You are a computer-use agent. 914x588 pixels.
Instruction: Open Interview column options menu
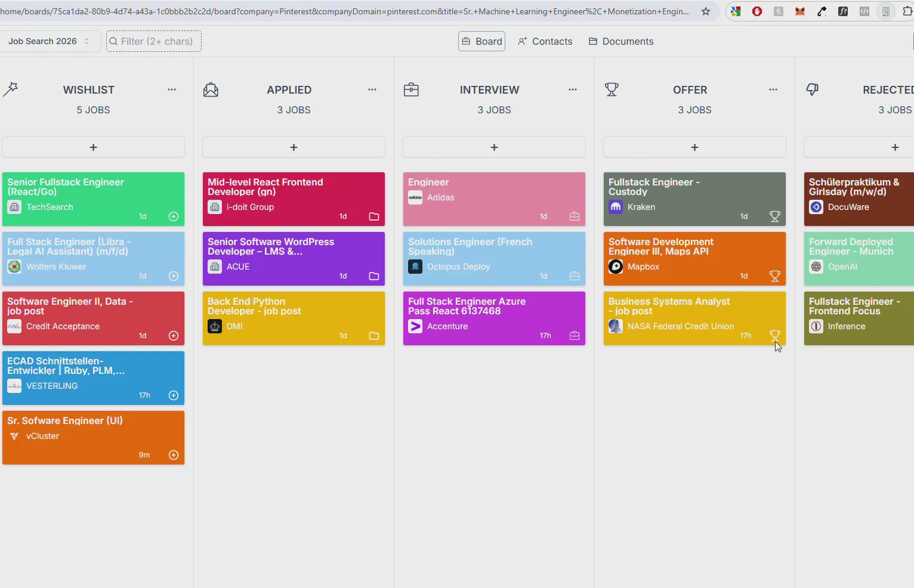point(573,89)
